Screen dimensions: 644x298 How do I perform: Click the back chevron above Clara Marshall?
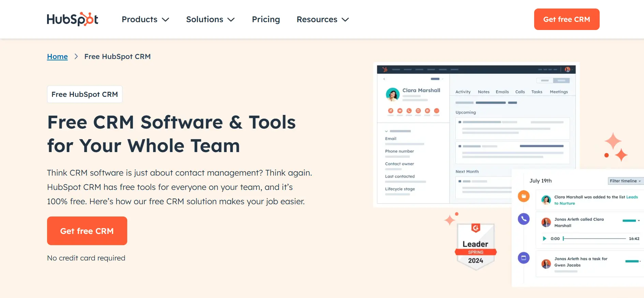pyautogui.click(x=384, y=79)
